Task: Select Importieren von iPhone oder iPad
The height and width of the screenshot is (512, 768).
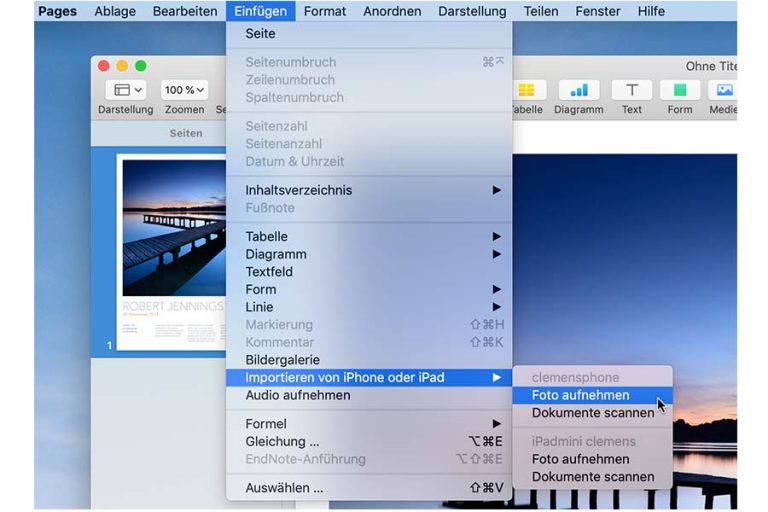Action: pos(369,378)
